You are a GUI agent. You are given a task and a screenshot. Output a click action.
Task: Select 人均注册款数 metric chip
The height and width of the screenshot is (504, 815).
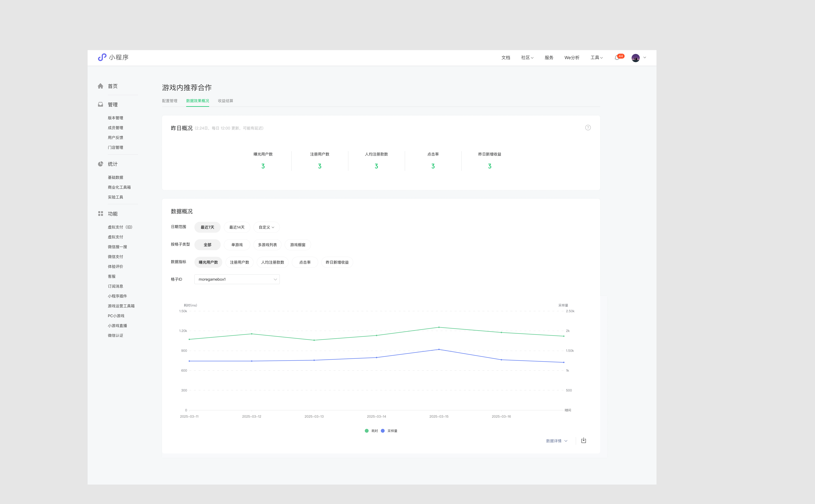273,262
